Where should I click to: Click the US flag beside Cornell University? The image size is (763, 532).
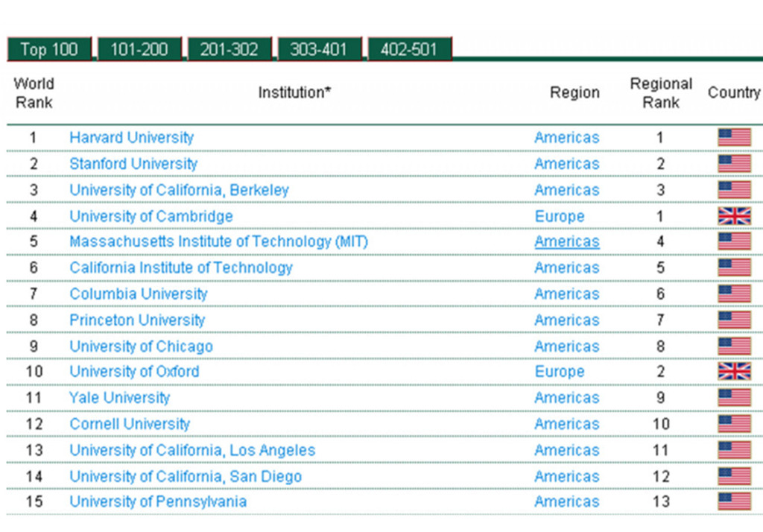click(x=734, y=424)
